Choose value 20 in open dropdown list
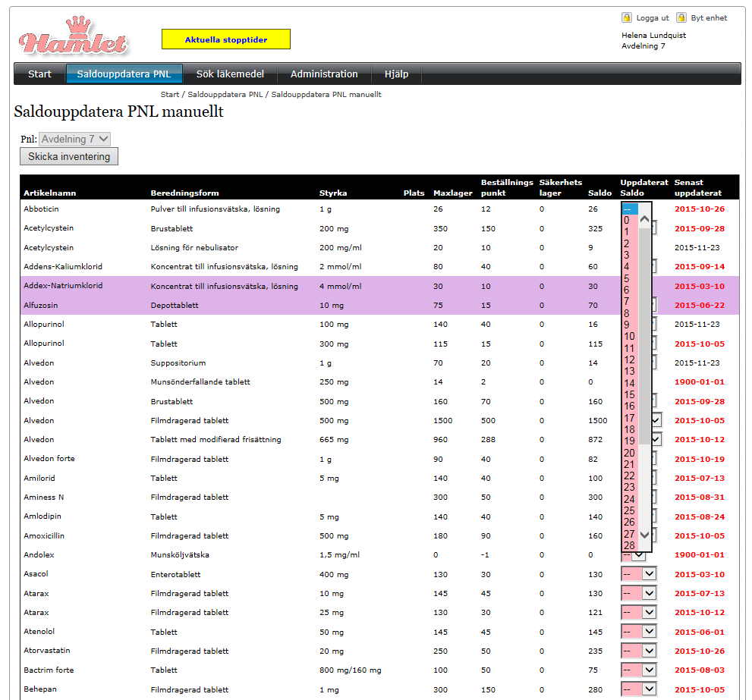Viewport: 752px width, 700px height. [630, 453]
